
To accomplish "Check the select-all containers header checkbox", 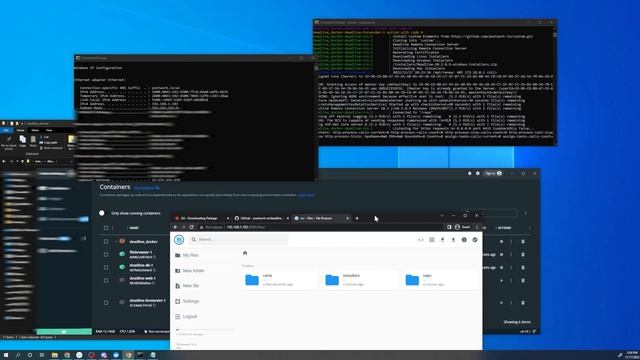I will pyautogui.click(x=106, y=228).
